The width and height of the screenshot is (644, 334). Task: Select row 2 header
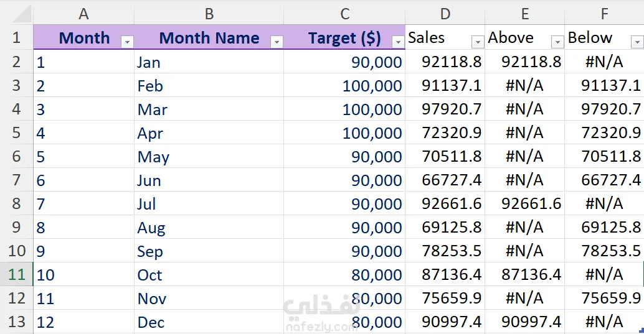(x=16, y=62)
